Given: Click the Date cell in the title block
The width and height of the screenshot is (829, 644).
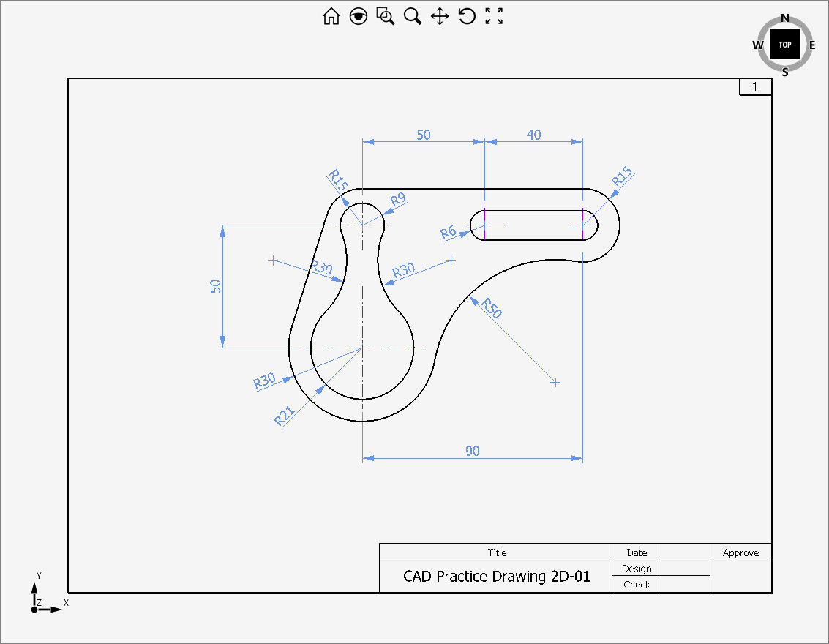Looking at the screenshot, I should (x=636, y=553).
